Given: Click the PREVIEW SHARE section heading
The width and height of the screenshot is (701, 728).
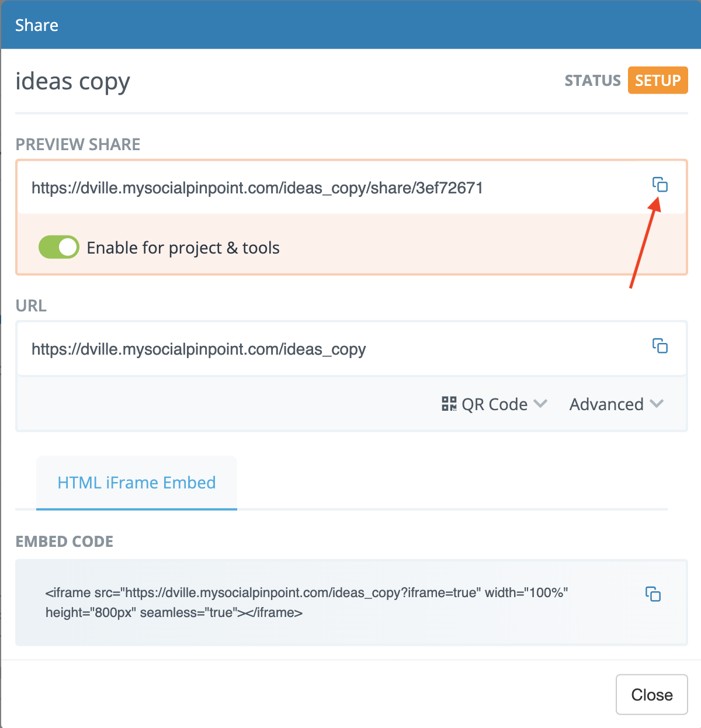Looking at the screenshot, I should tap(78, 144).
